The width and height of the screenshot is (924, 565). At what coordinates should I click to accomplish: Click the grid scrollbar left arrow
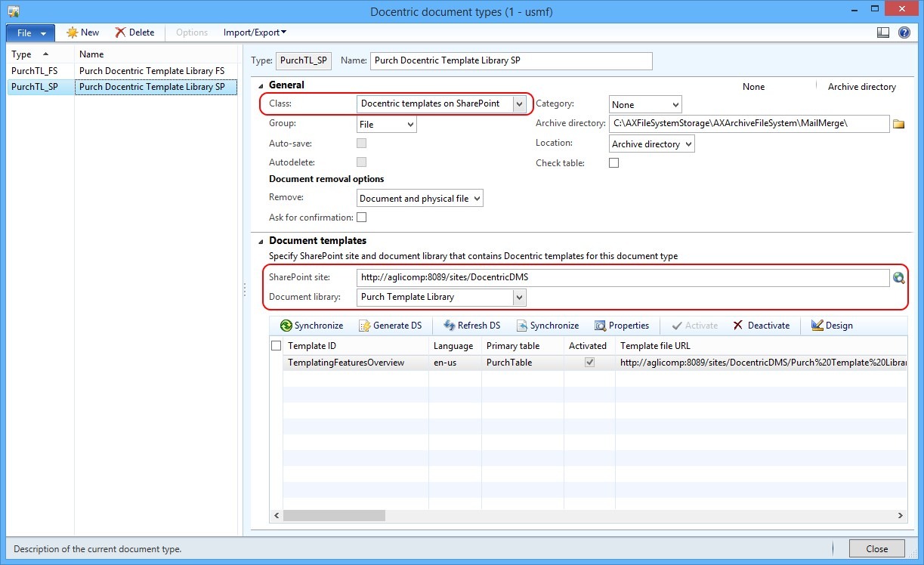click(277, 515)
